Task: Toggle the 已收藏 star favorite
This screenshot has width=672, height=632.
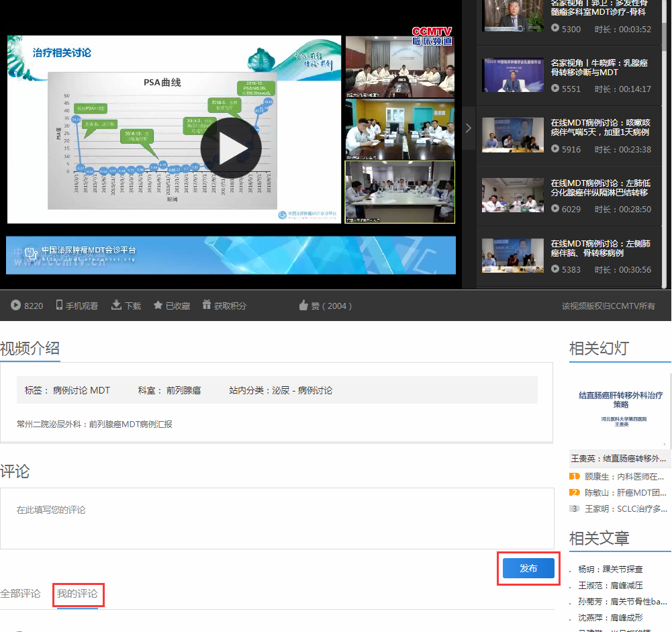Action: click(158, 305)
